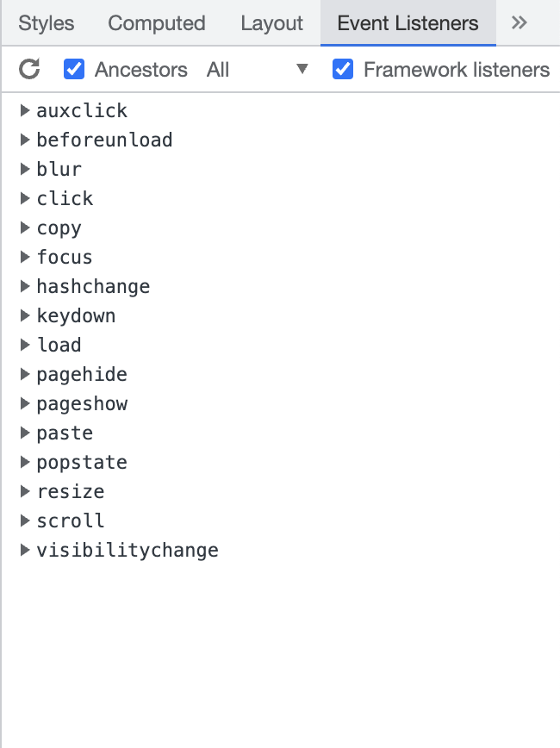Click the overflow arrows next to Event Listeners
The height and width of the screenshot is (748, 560).
519,23
